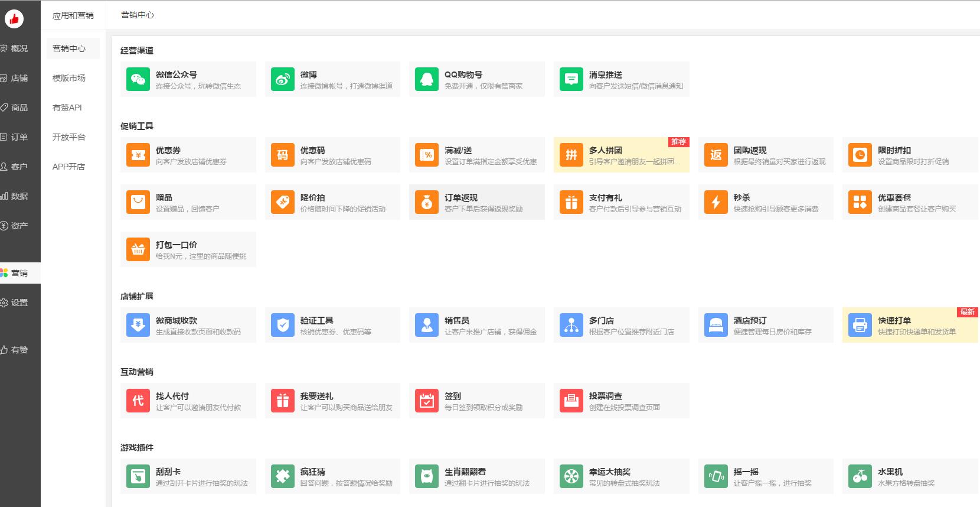Open the 刮刮卡 scratch card icon
This screenshot has height=507, width=980.
click(x=138, y=476)
